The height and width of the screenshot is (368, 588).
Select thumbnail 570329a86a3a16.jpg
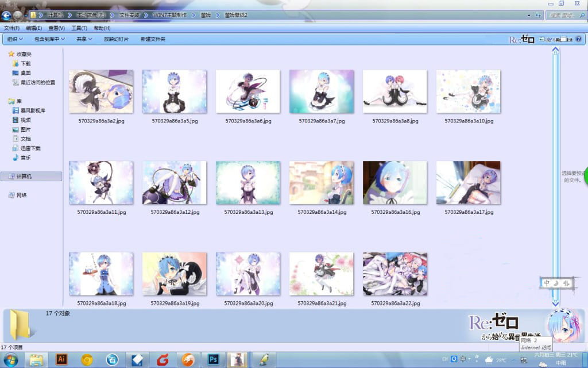tap(395, 182)
